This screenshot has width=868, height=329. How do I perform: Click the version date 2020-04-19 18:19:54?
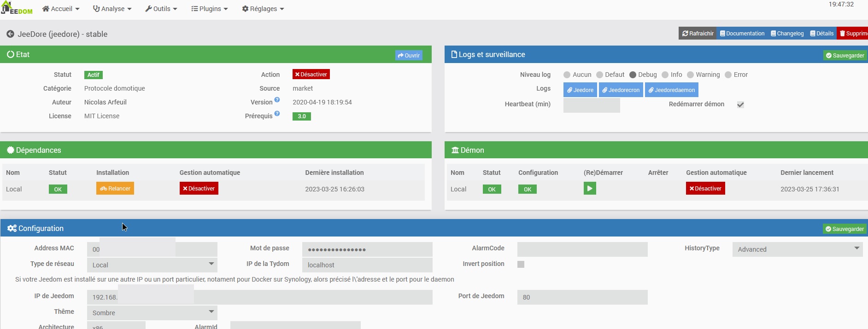(322, 102)
